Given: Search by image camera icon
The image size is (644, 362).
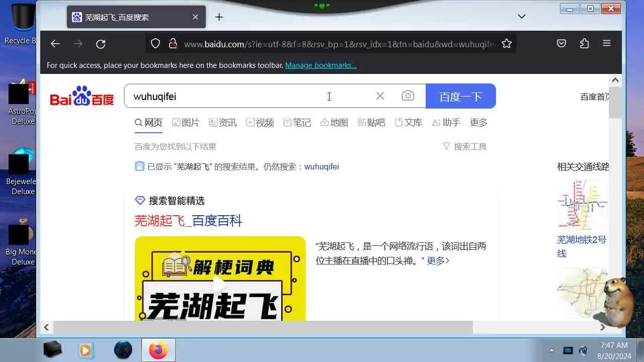Looking at the screenshot, I should (x=408, y=96).
